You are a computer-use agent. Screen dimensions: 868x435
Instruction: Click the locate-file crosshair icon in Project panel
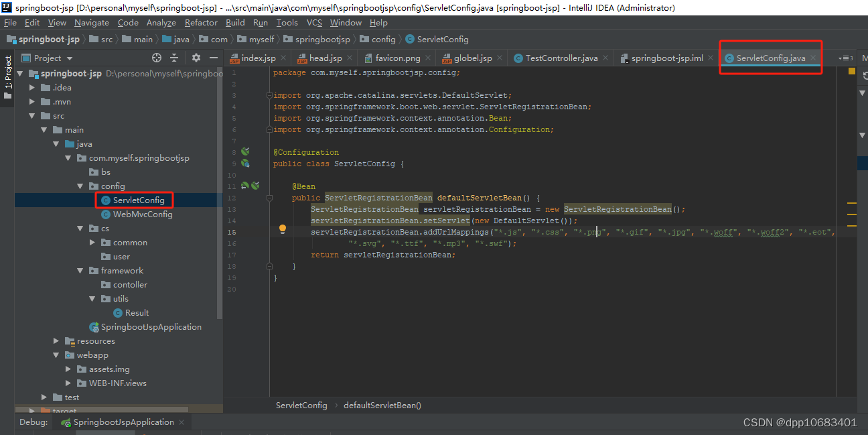(x=157, y=58)
